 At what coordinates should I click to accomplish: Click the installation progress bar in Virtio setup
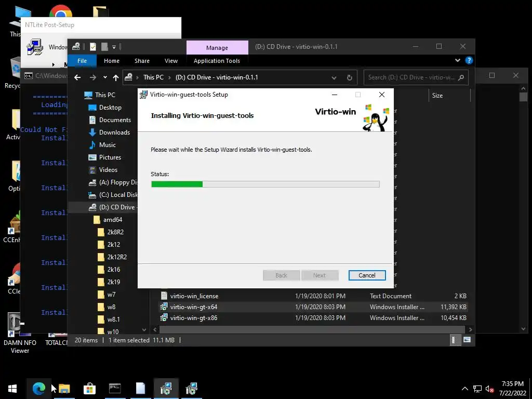click(x=265, y=184)
